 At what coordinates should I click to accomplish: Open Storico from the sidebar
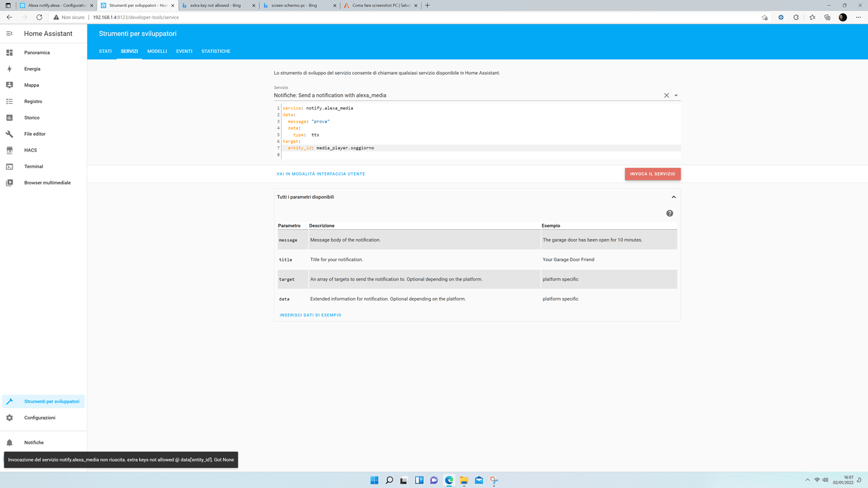(x=31, y=117)
